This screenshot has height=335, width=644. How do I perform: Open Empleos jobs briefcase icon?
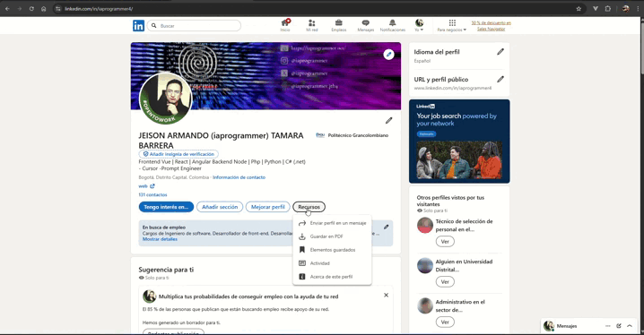338,25
